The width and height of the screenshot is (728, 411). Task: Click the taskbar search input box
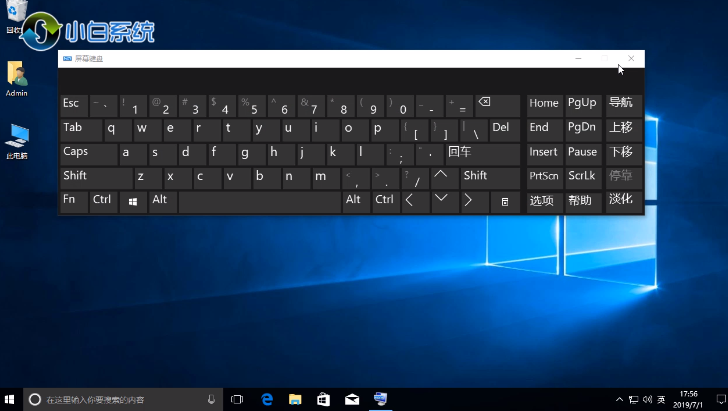click(123, 399)
